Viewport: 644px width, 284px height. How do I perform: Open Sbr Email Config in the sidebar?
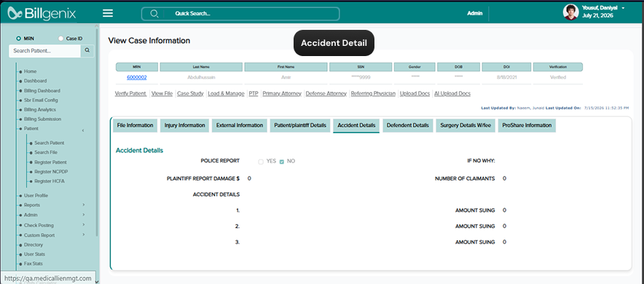[41, 100]
